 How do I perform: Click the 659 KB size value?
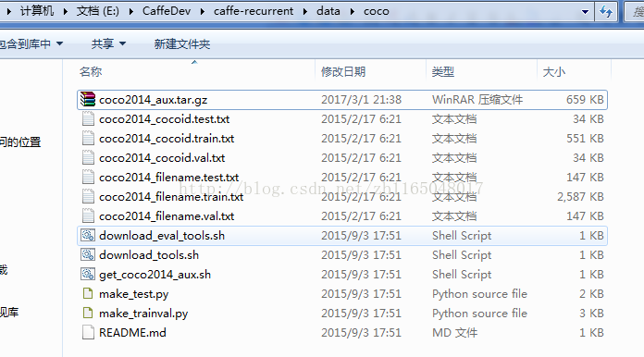[x=585, y=100]
